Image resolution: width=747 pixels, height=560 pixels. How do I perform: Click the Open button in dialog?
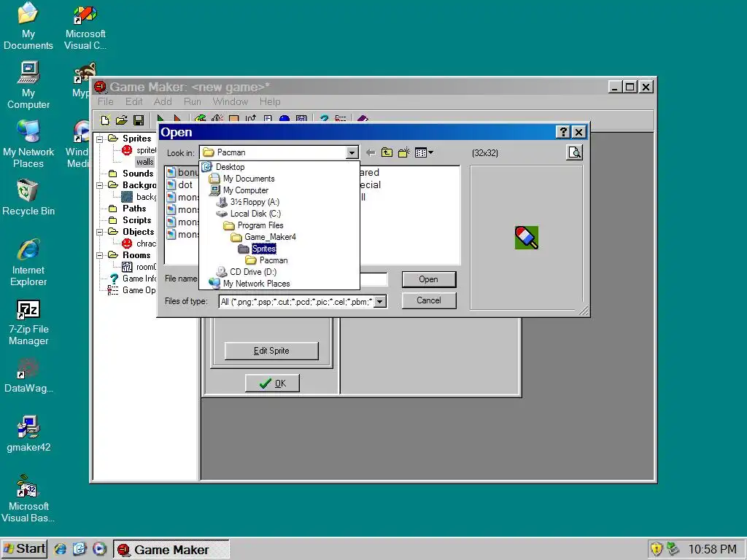coord(429,279)
